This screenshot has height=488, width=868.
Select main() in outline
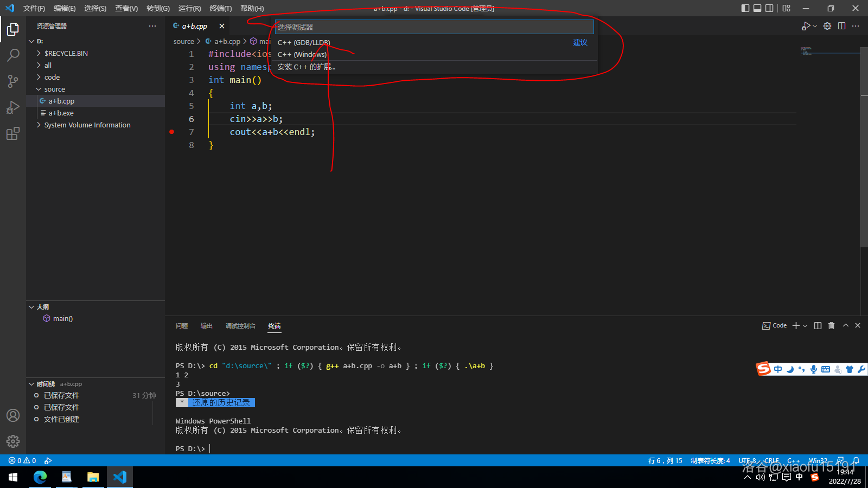point(95,319)
